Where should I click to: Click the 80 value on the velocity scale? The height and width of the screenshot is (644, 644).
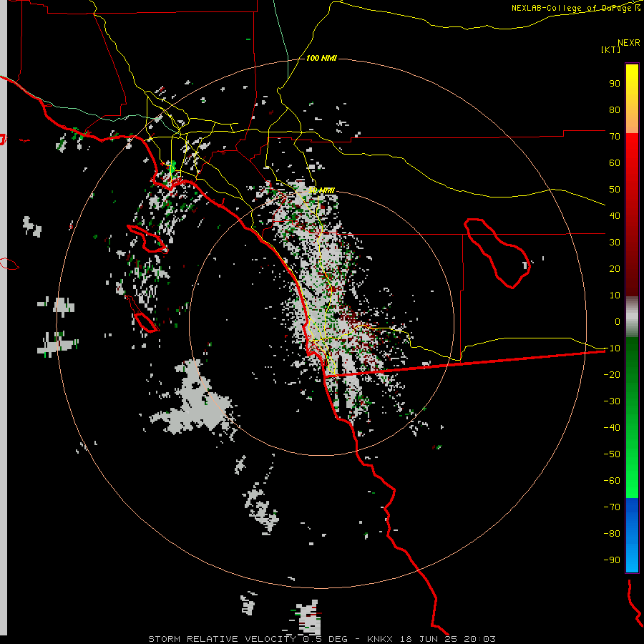[615, 110]
